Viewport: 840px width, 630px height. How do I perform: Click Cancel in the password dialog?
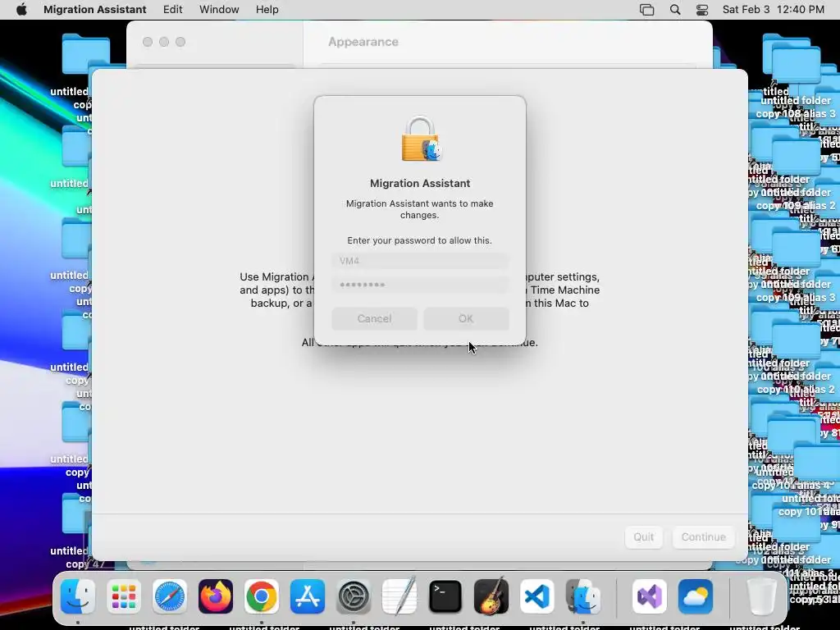374,319
